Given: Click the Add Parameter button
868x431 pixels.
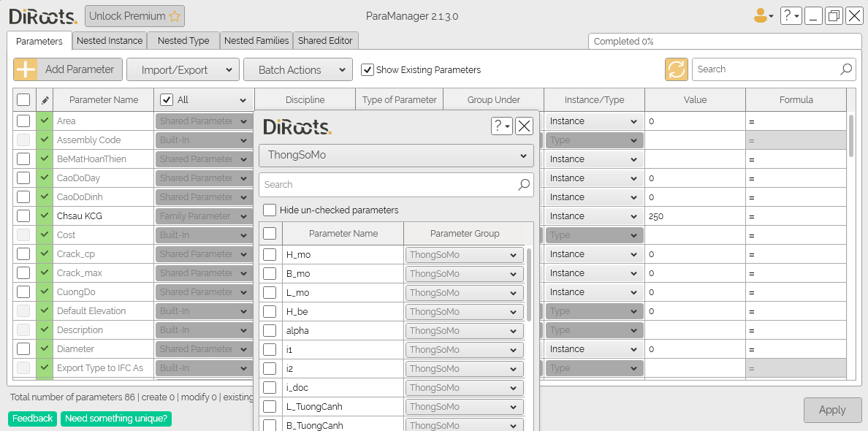Looking at the screenshot, I should [x=67, y=69].
